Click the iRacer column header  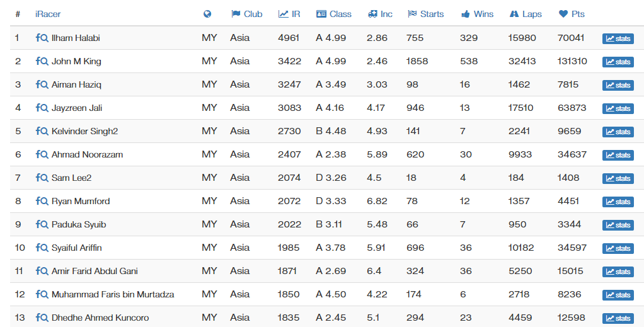pyautogui.click(x=48, y=14)
